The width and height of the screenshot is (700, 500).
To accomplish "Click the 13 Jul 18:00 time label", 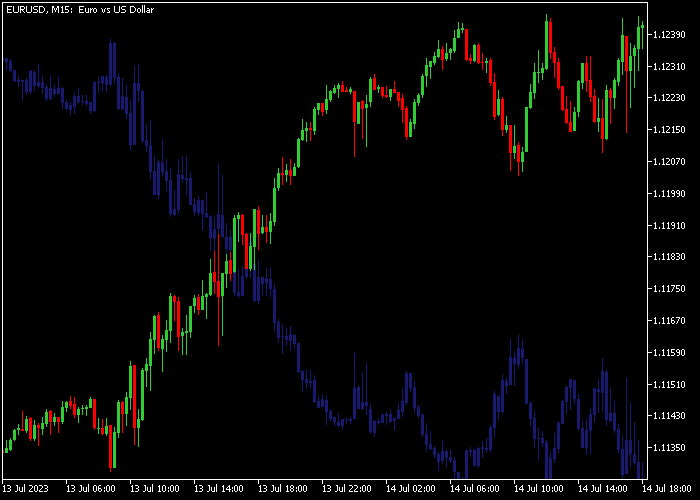I will [283, 488].
